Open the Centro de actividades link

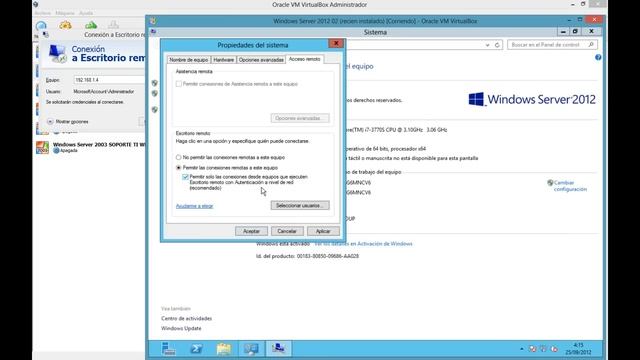(187, 318)
